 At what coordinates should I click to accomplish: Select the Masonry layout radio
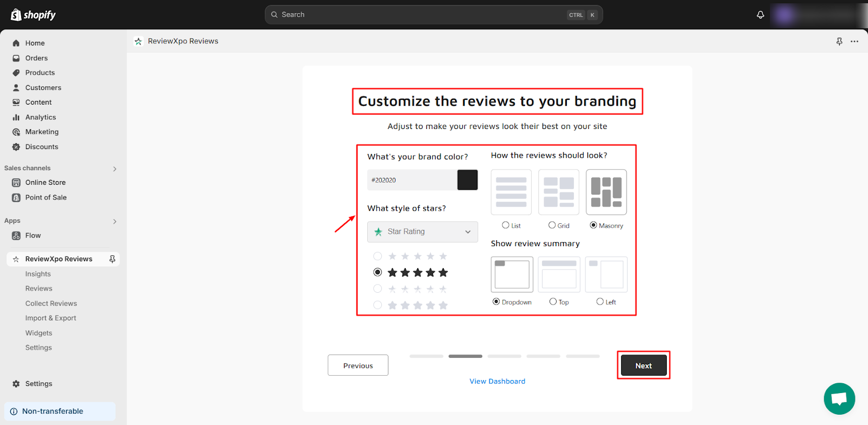pos(593,225)
